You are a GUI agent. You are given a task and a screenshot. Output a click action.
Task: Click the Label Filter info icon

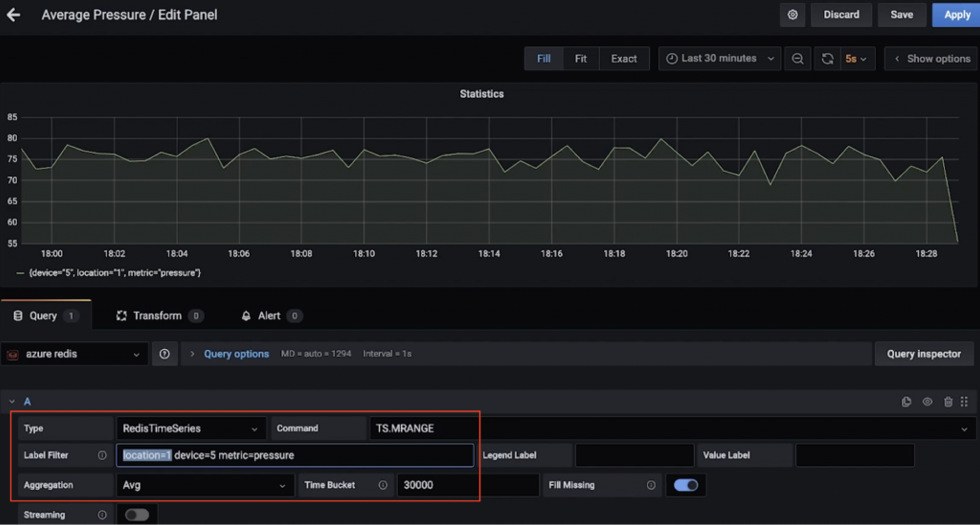click(x=102, y=455)
